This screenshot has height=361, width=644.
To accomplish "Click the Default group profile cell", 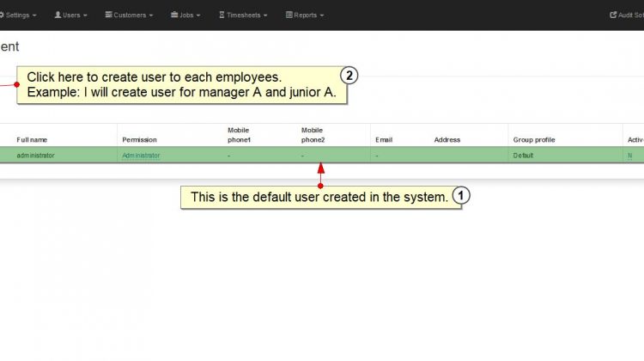I will point(523,156).
